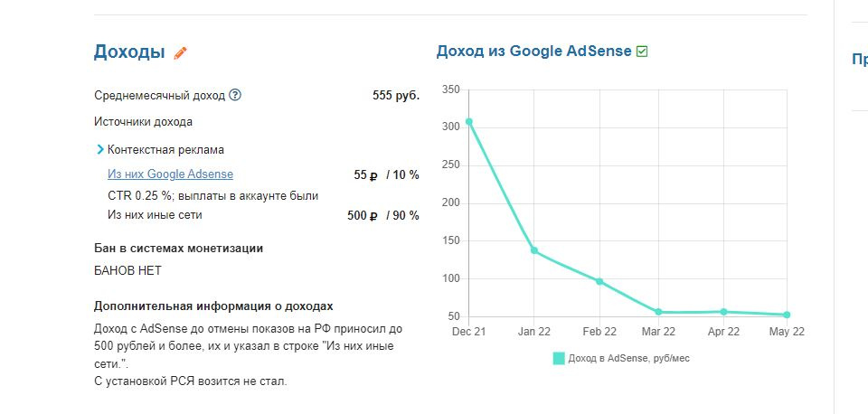868x414 pixels.
Task: Click the Контекстная реклама label text
Action: pos(165,150)
